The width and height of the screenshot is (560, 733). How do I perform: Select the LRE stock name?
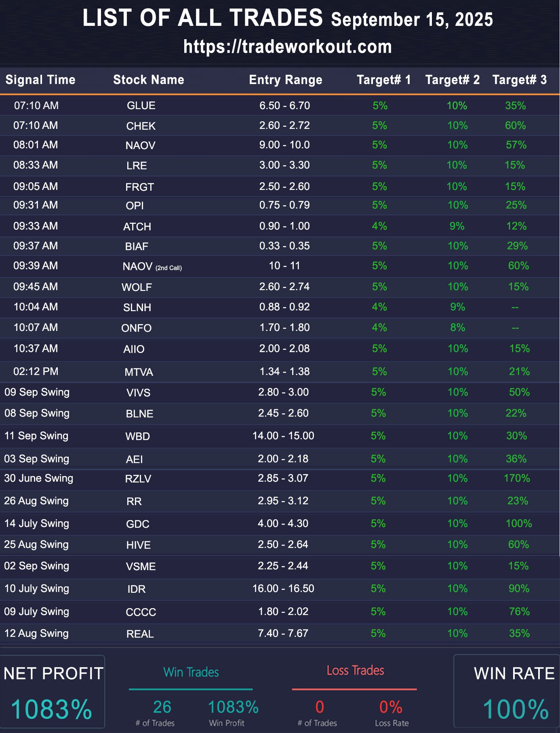pos(137,166)
